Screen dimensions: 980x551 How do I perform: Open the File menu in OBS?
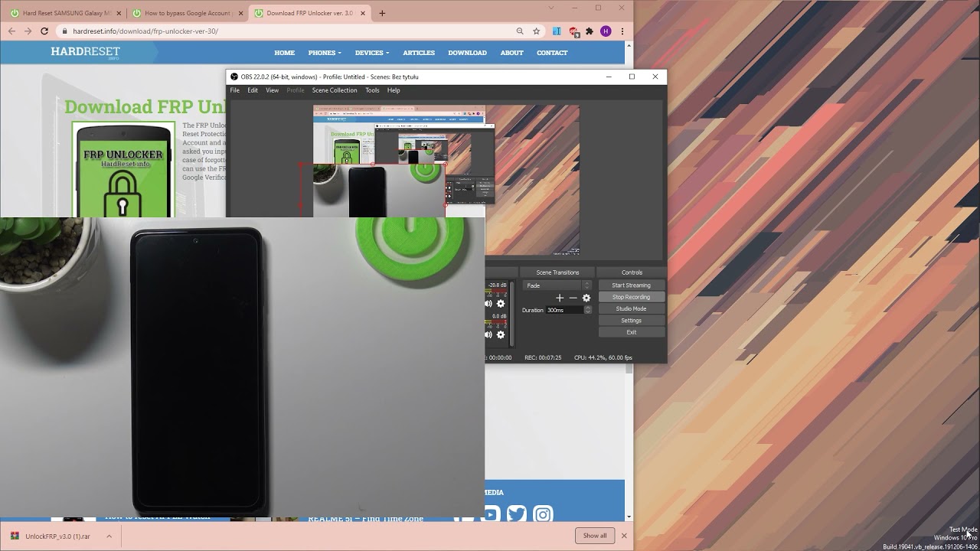[x=235, y=90]
